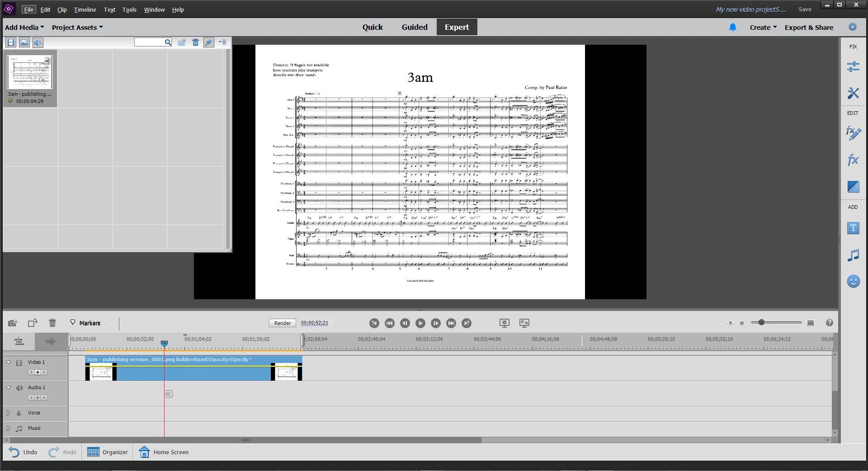
Task: Collapse the Audio 1 track
Action: pyautogui.click(x=9, y=387)
